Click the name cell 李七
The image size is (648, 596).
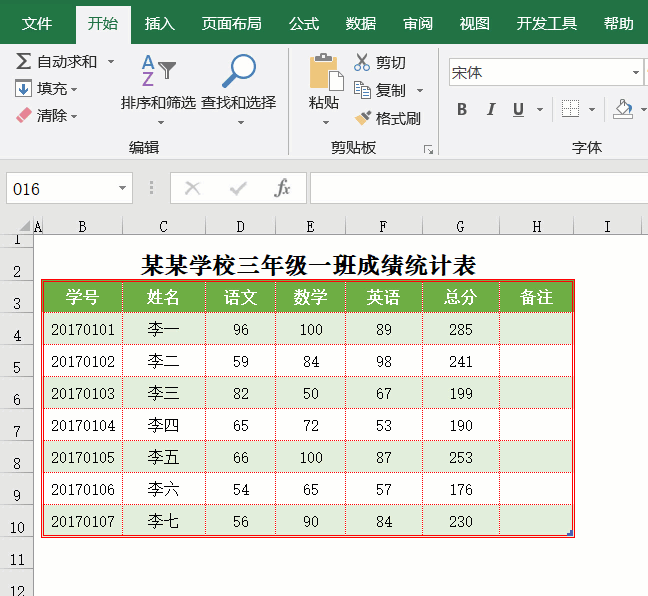coord(164,521)
